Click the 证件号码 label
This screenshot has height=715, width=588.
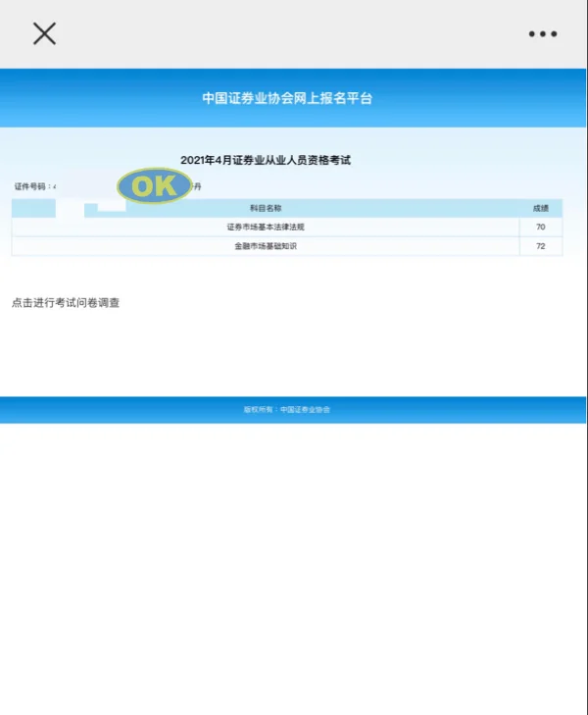pos(30,186)
